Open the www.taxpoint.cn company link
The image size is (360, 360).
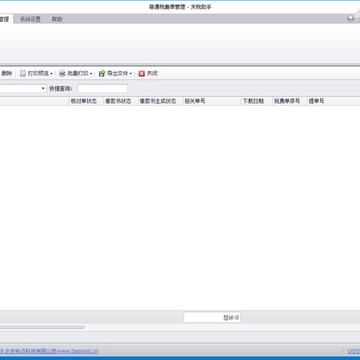tap(49, 351)
